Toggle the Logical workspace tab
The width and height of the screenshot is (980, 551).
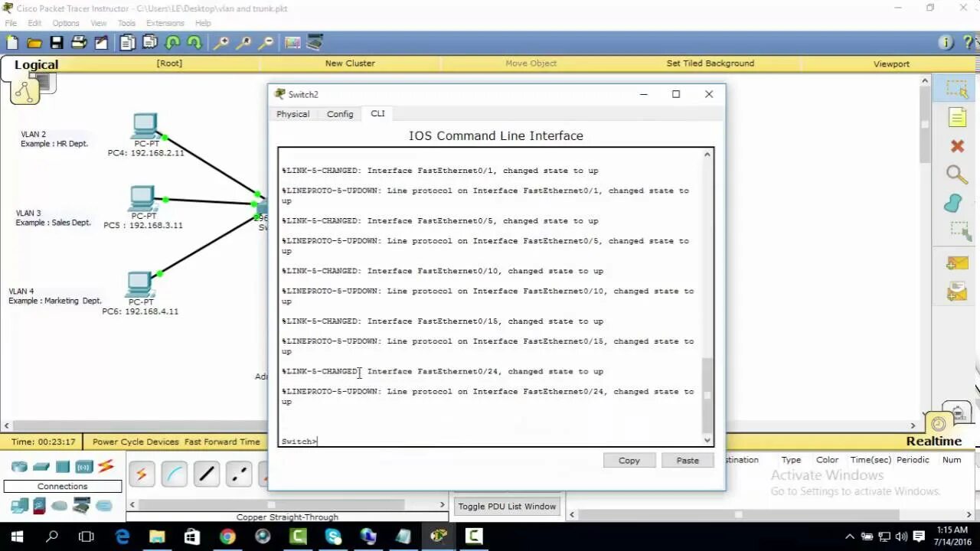(x=35, y=65)
